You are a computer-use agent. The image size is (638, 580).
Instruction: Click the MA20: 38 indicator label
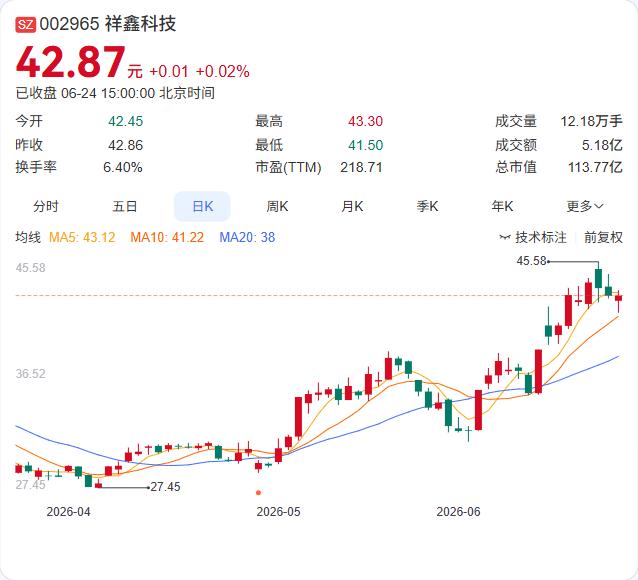coord(247,237)
